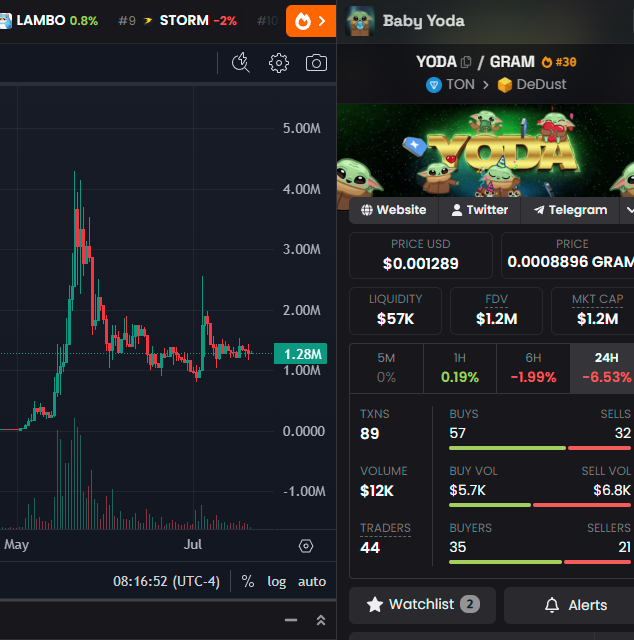Screen dimensions: 634x640
Task: Click the VOLUME value $12K
Action: coord(377,491)
